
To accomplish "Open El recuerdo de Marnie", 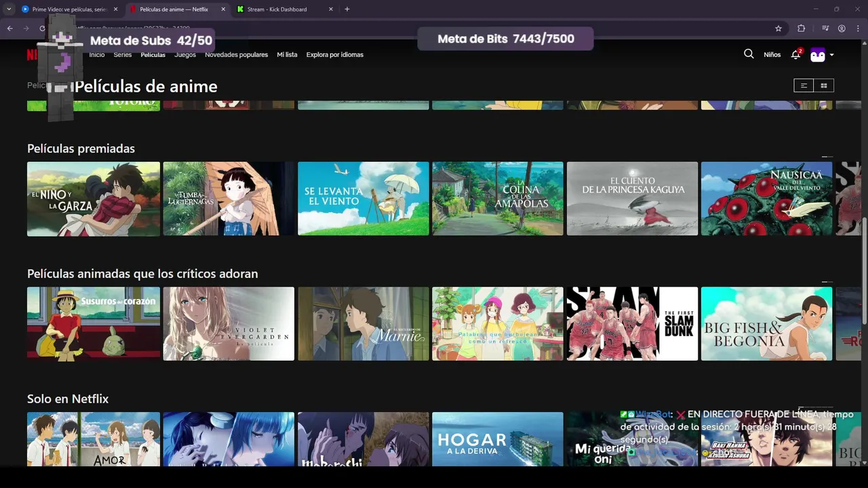I will 363,324.
